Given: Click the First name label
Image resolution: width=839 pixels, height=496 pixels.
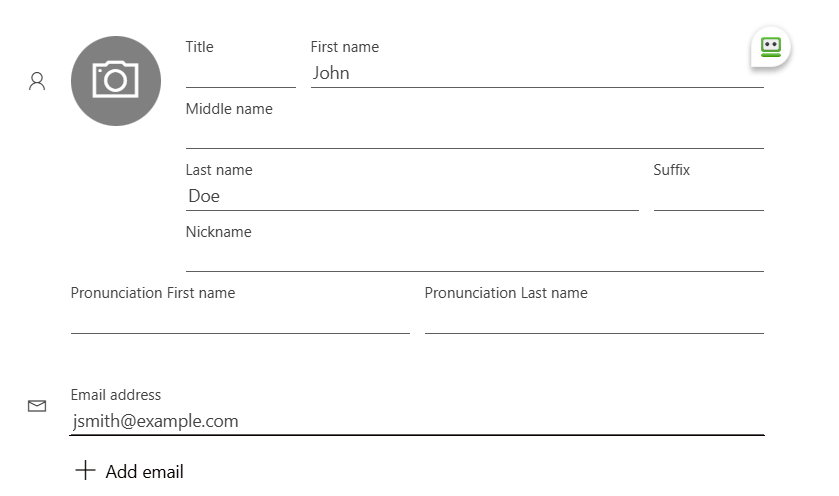Looking at the screenshot, I should coord(345,47).
